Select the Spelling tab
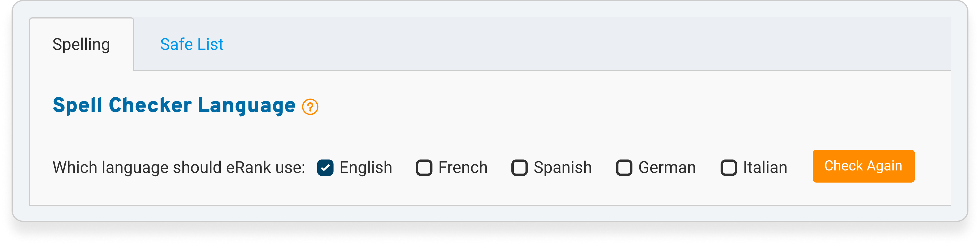Viewport: 980px width, 245px height. 81,44
